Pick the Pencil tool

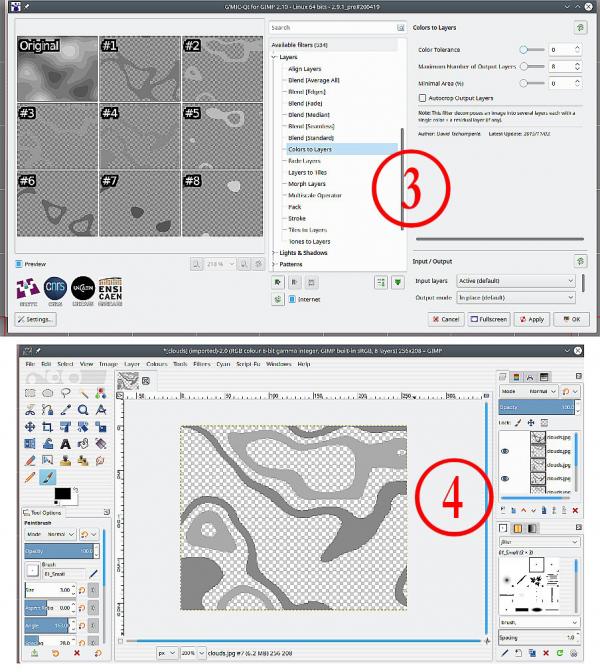[30, 477]
